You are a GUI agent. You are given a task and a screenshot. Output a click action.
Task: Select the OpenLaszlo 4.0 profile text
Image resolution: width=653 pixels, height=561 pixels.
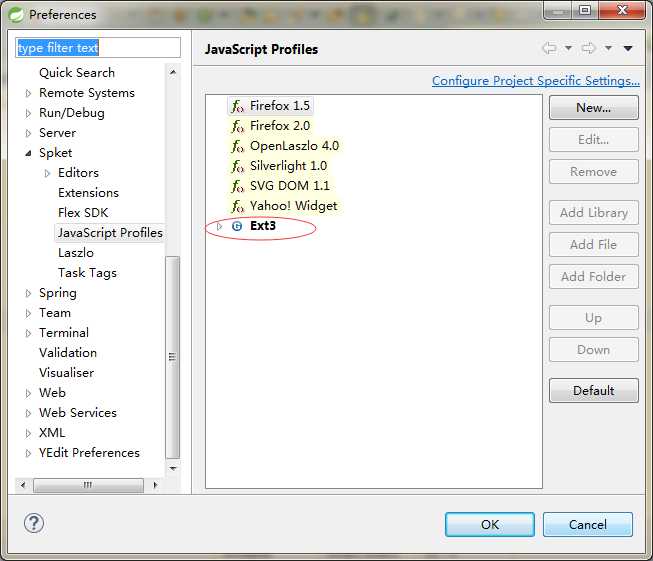294,146
